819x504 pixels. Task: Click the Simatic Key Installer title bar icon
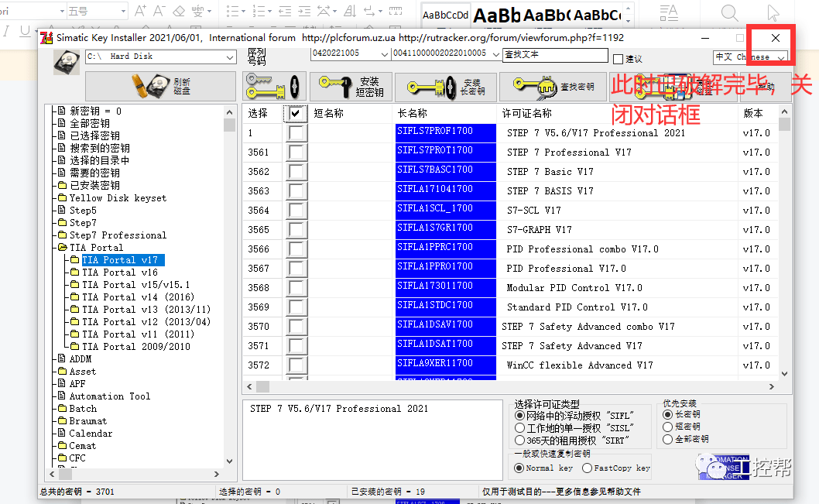46,38
